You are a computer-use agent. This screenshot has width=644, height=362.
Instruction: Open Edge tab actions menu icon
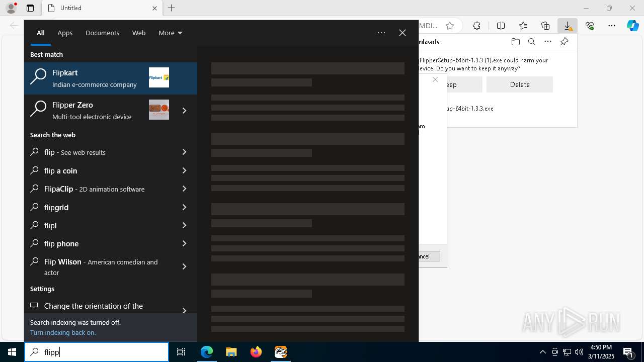[30, 8]
